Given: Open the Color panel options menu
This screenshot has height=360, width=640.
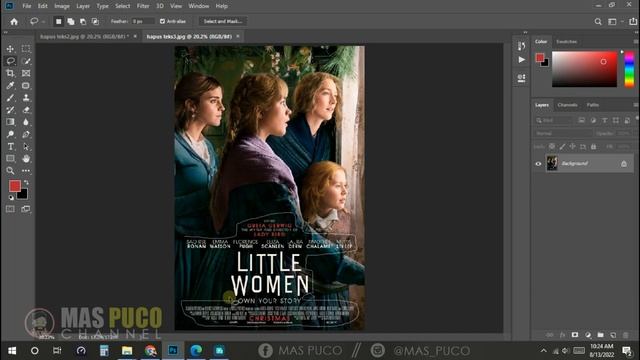Looking at the screenshot, I should (x=636, y=42).
